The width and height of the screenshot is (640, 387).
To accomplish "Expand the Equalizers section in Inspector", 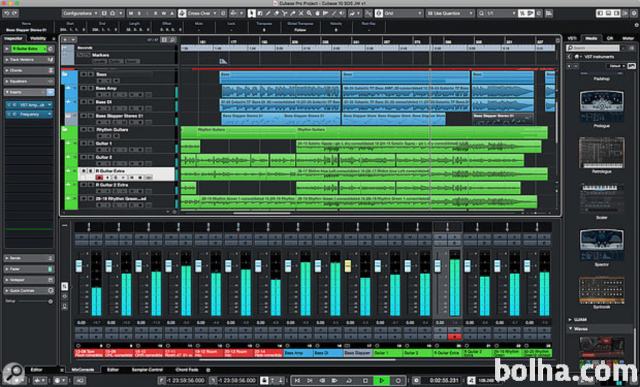I will pos(29,81).
